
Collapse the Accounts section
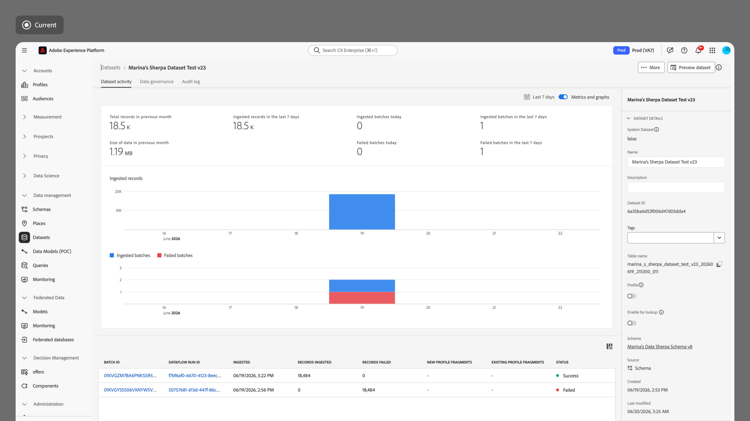tap(24, 71)
